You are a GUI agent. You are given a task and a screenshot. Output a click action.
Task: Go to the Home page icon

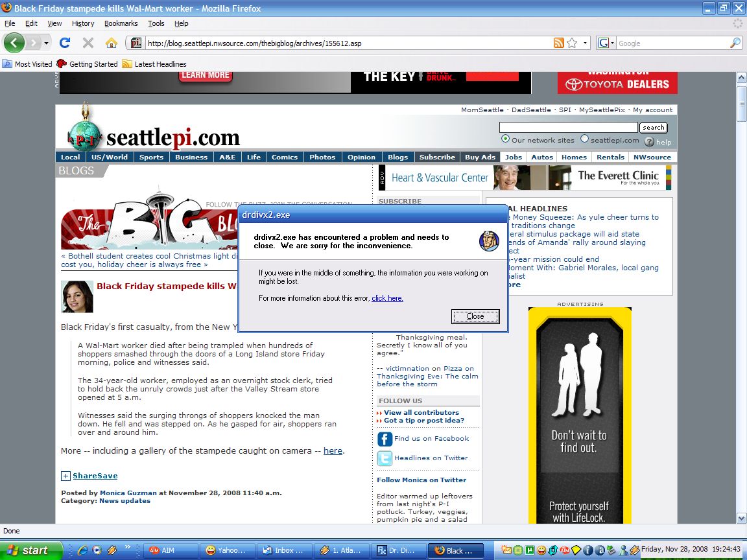click(112, 43)
